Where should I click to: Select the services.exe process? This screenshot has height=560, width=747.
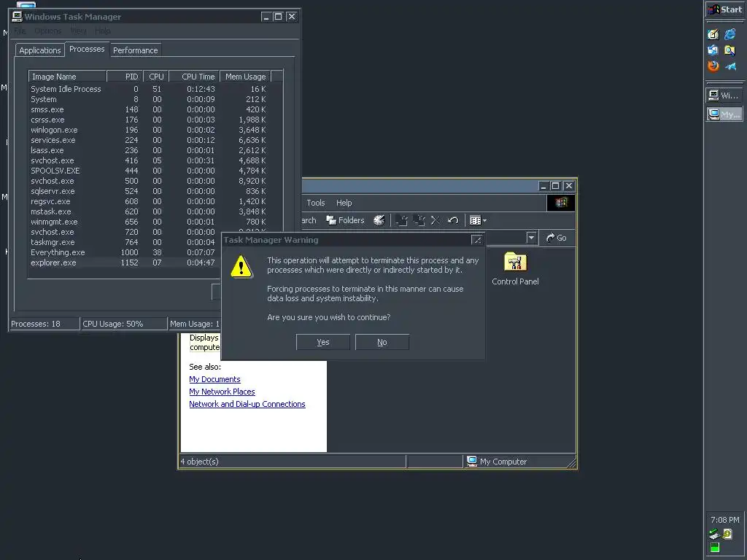pyautogui.click(x=149, y=141)
